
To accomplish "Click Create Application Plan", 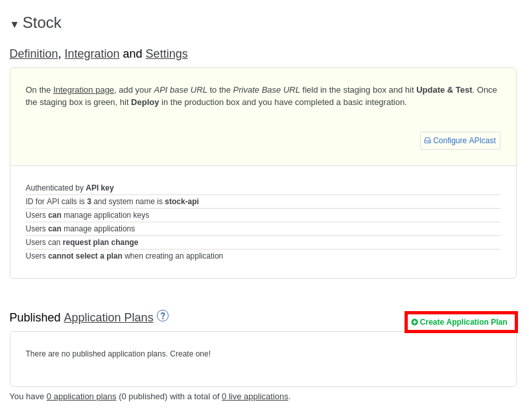I will [x=463, y=322].
